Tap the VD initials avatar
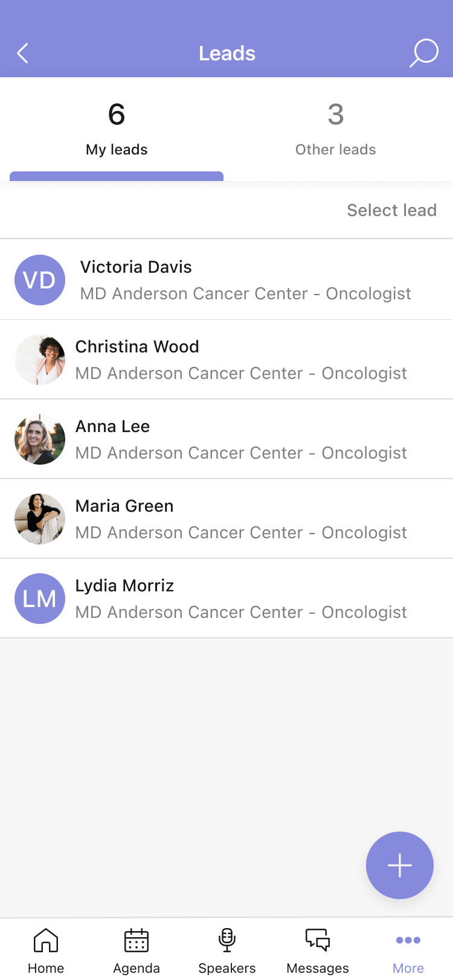The image size is (453, 980). point(40,280)
